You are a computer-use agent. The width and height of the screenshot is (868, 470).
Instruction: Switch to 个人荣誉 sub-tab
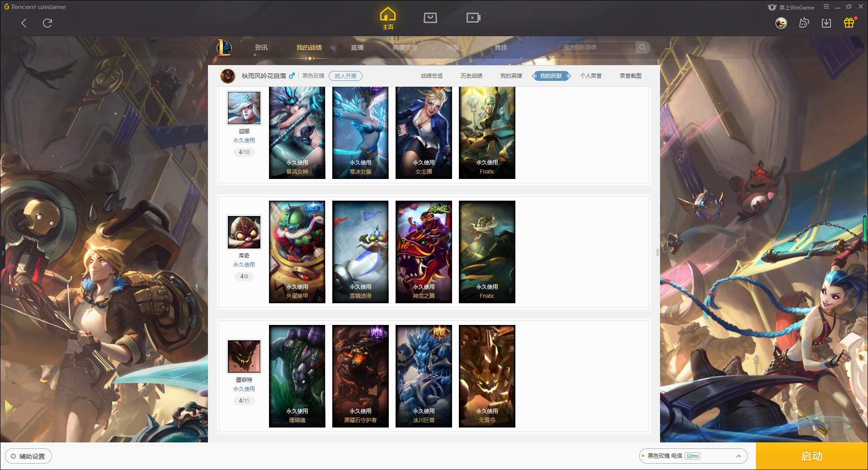click(x=591, y=76)
